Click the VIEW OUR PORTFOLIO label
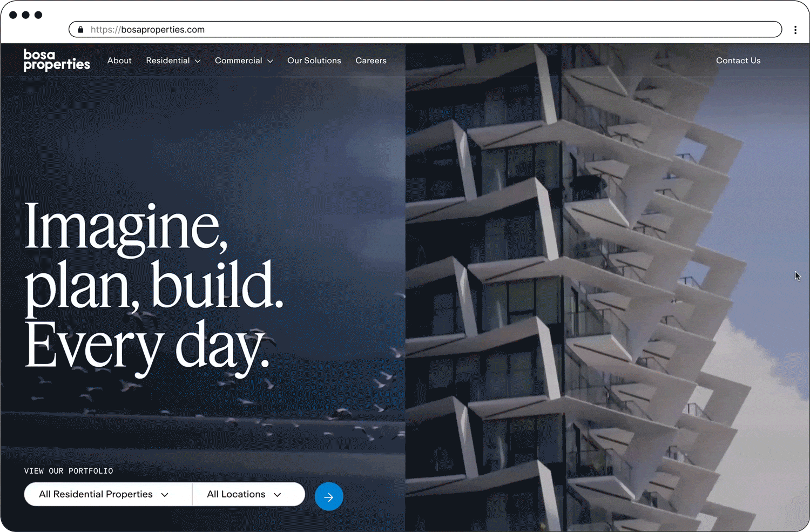Screen dimensions: 810x532 click(69, 471)
